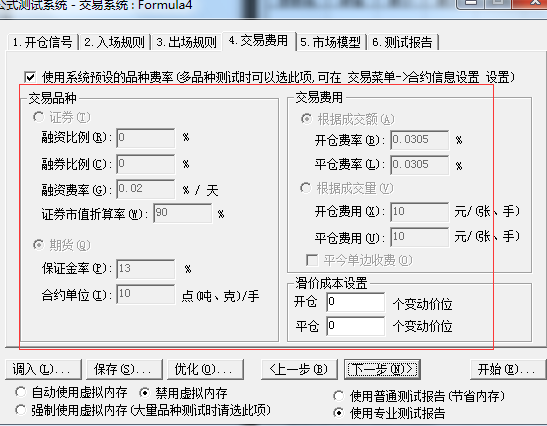547x426 pixels.
Task: Click the 滑价成本设置 group label
Action: 331,283
